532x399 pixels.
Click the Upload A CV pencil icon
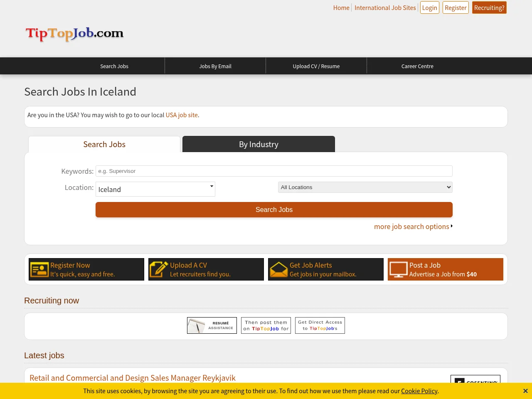click(x=159, y=269)
